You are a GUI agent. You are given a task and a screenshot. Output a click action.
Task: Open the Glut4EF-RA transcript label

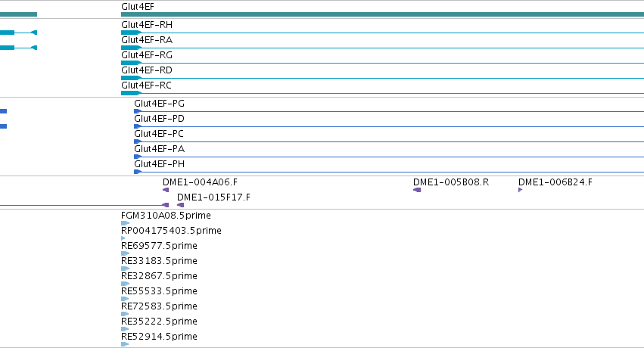coord(147,40)
